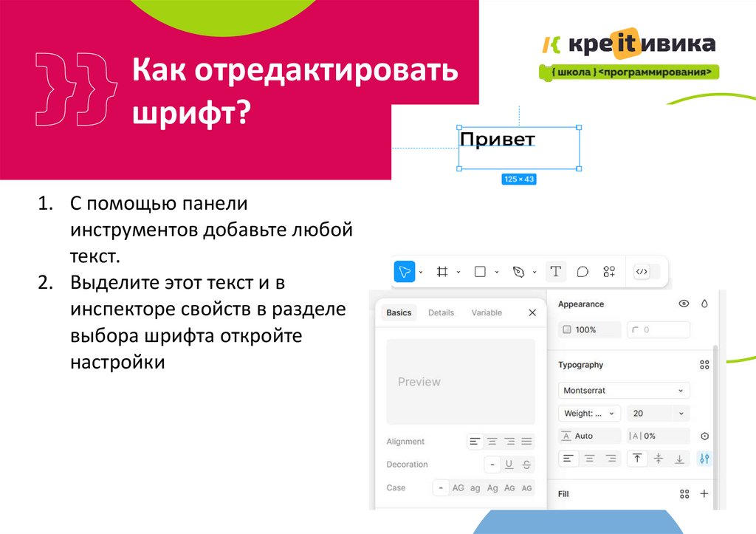Hide the element using the Appearance eye toggle

(x=684, y=303)
